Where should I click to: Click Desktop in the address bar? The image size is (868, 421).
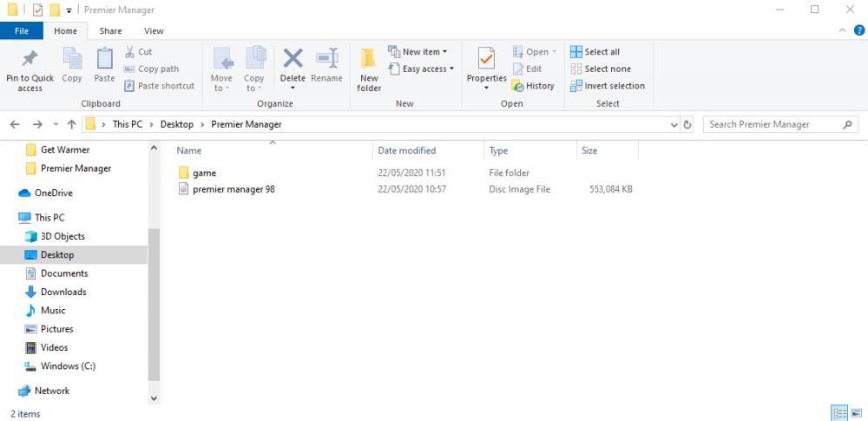(177, 125)
